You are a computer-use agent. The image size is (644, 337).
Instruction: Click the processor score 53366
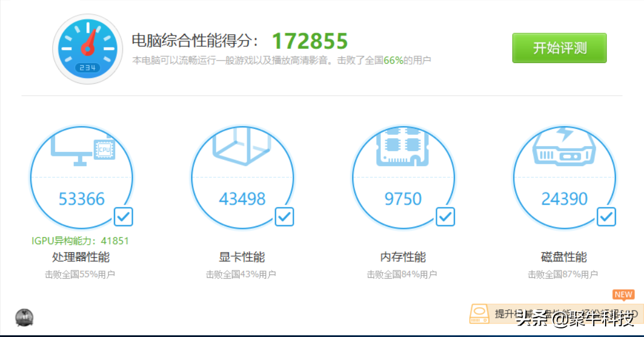(81, 199)
